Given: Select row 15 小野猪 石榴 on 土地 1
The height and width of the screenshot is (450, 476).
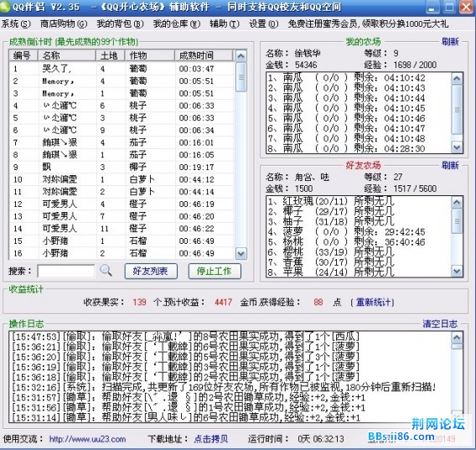Looking at the screenshot, I should pyautogui.click(x=122, y=241).
